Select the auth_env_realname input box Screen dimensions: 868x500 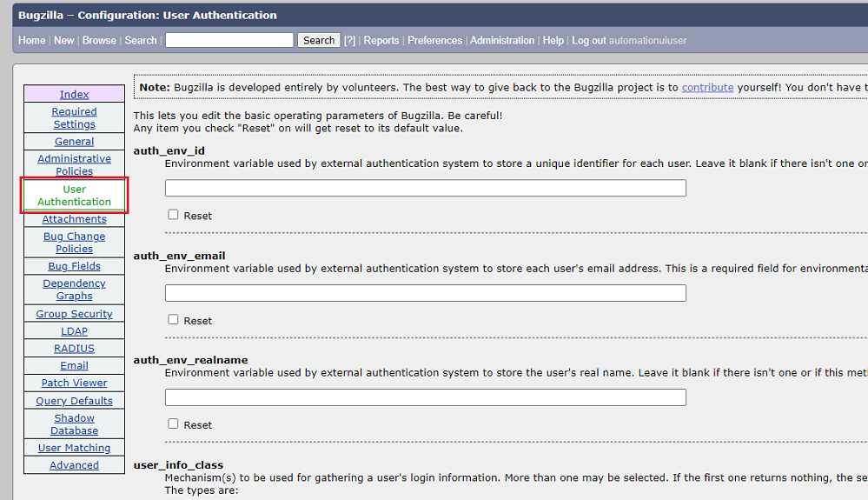click(425, 397)
